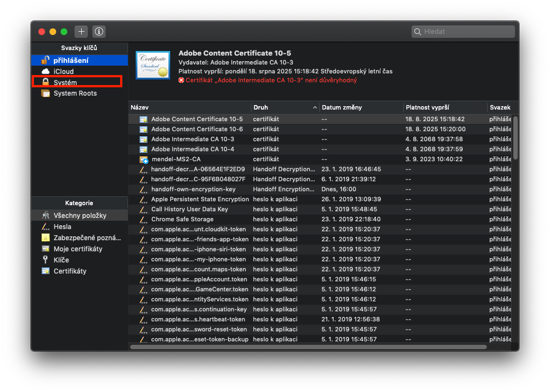
Task: Select Call History User Data Key
Action: tap(320, 209)
